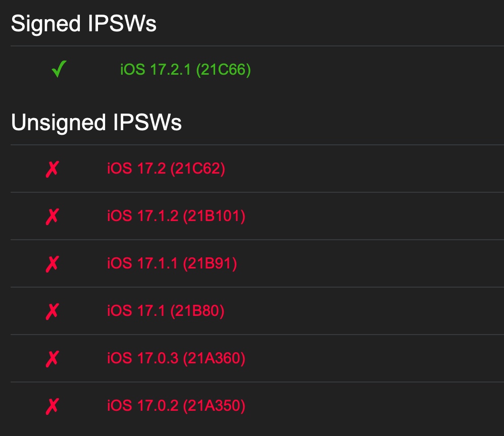Viewport: 504px width, 436px height.
Task: Choose the iOS 17.1 (21B80) link
Action: (166, 311)
